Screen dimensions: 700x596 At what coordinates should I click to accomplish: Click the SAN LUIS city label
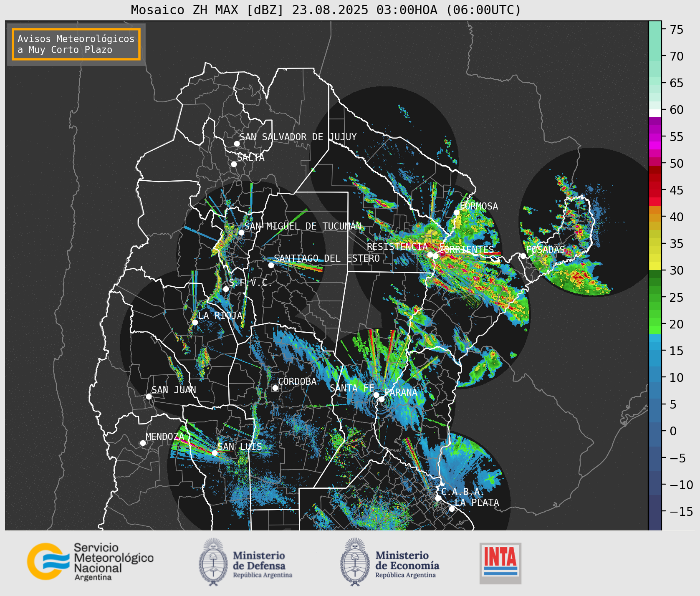pyautogui.click(x=240, y=447)
